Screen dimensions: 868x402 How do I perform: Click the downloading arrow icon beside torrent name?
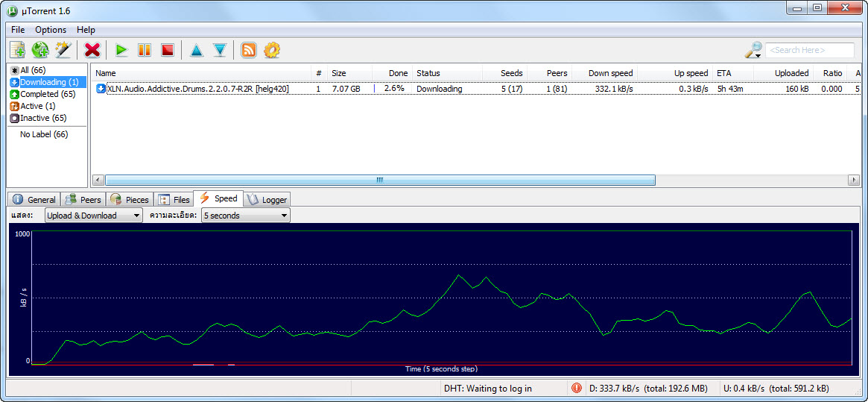click(100, 89)
